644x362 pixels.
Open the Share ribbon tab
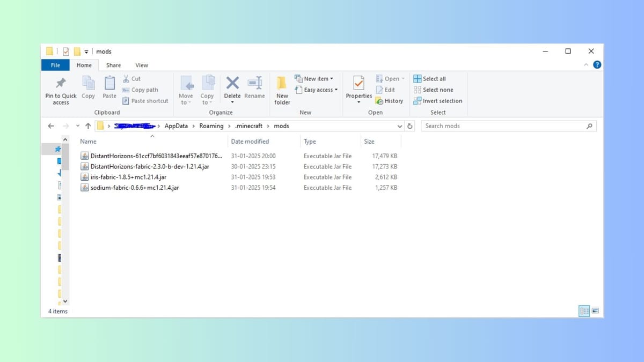(113, 65)
